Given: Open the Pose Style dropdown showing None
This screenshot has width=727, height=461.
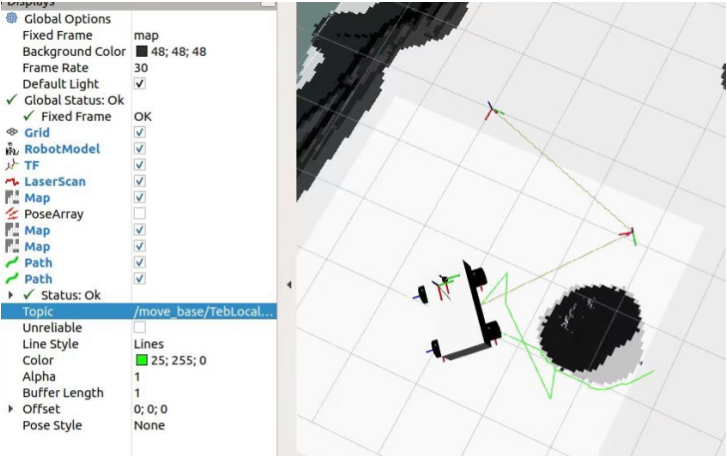Looking at the screenshot, I should pyautogui.click(x=200, y=425).
